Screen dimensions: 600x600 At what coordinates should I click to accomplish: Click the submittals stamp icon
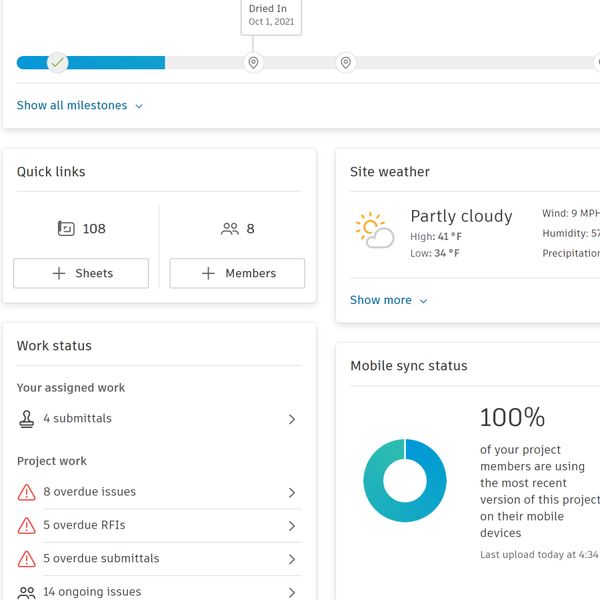coord(27,419)
